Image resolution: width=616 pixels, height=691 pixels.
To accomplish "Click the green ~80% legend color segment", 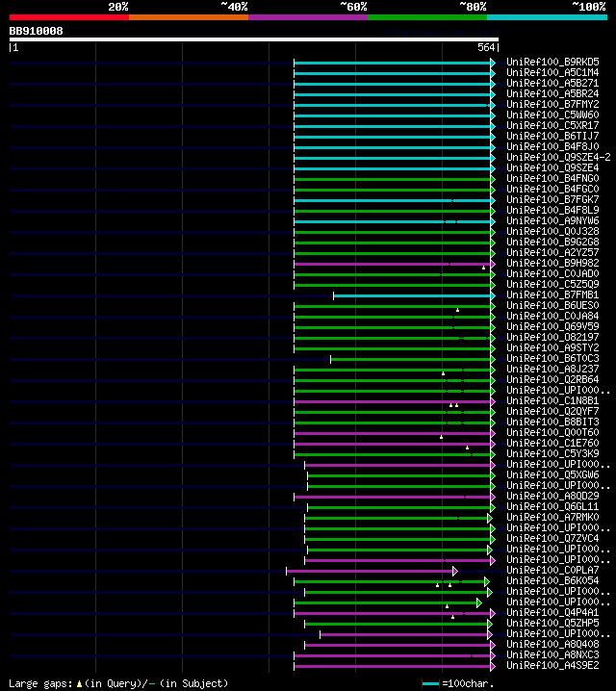I will 427,17.
